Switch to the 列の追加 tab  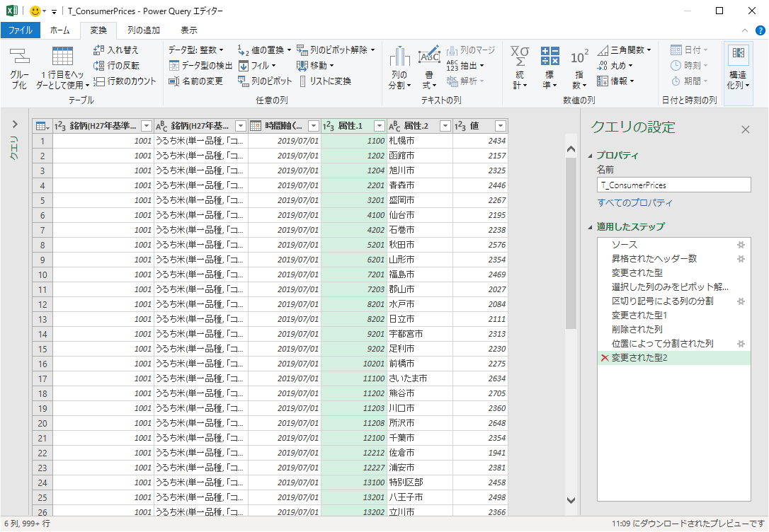pos(143,30)
